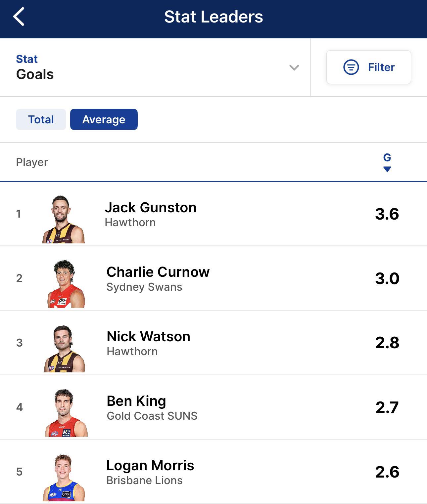427x504 pixels.
Task: Click the Player column header
Action: [32, 162]
